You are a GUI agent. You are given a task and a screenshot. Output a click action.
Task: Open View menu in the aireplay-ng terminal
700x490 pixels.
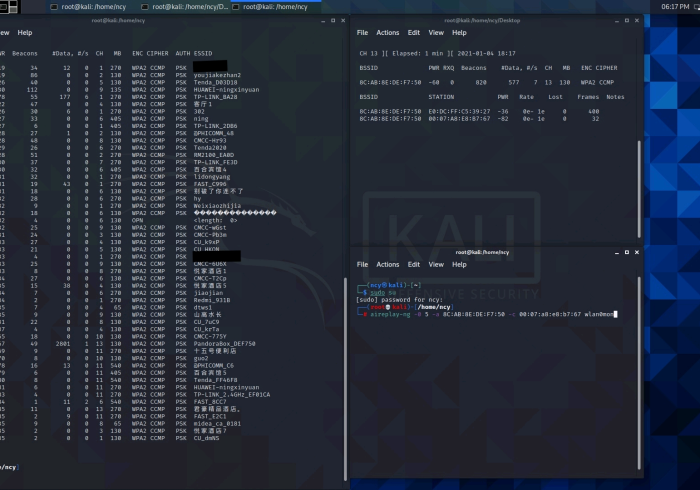pyautogui.click(x=435, y=265)
